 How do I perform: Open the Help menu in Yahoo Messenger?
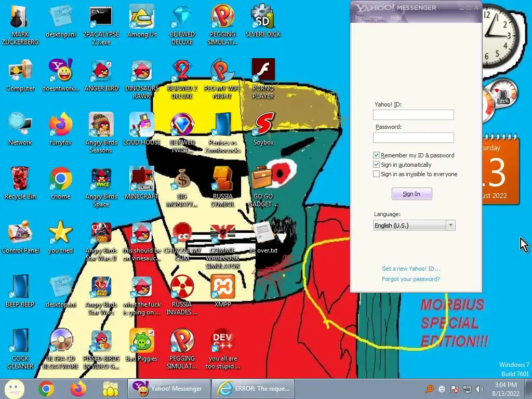(x=396, y=18)
